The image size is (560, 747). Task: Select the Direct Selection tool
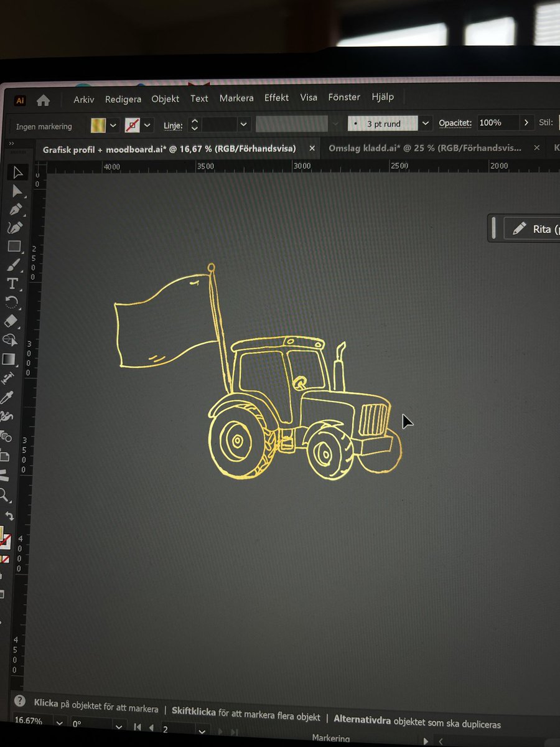tap(17, 191)
